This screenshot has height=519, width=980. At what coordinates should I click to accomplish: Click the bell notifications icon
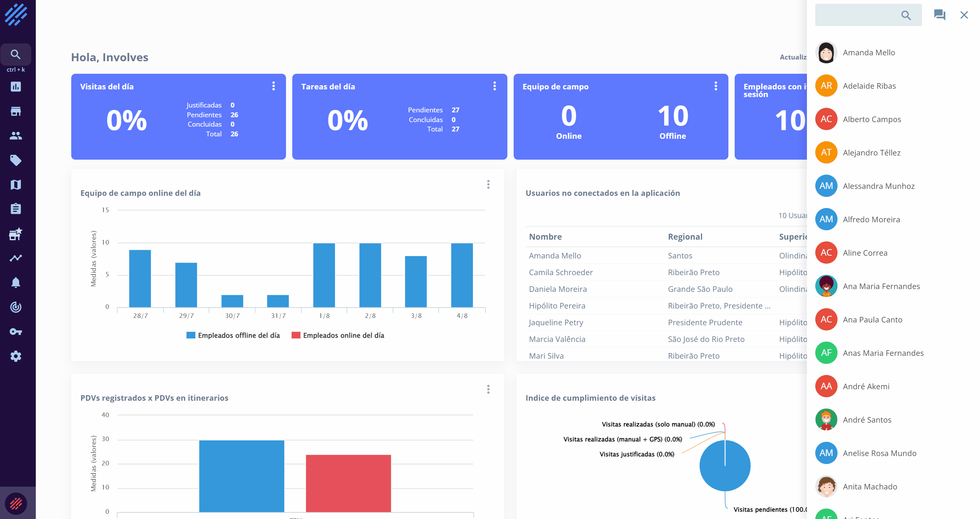coord(16,282)
